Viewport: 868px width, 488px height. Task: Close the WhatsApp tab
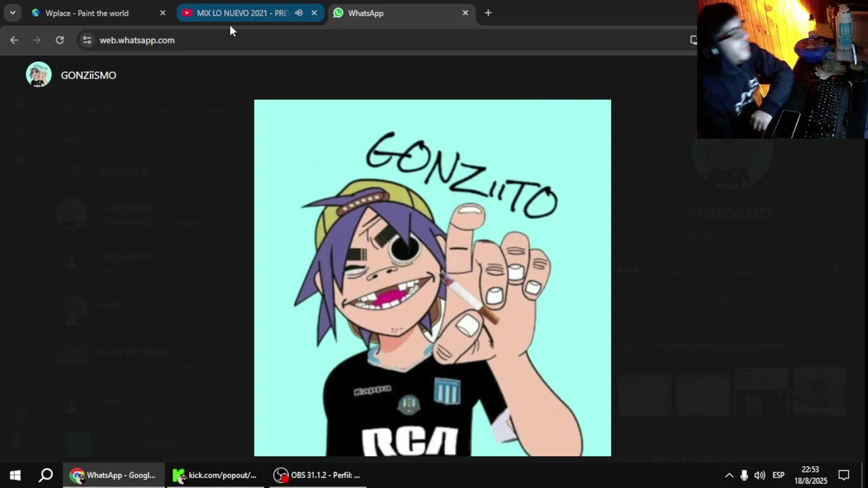point(465,13)
